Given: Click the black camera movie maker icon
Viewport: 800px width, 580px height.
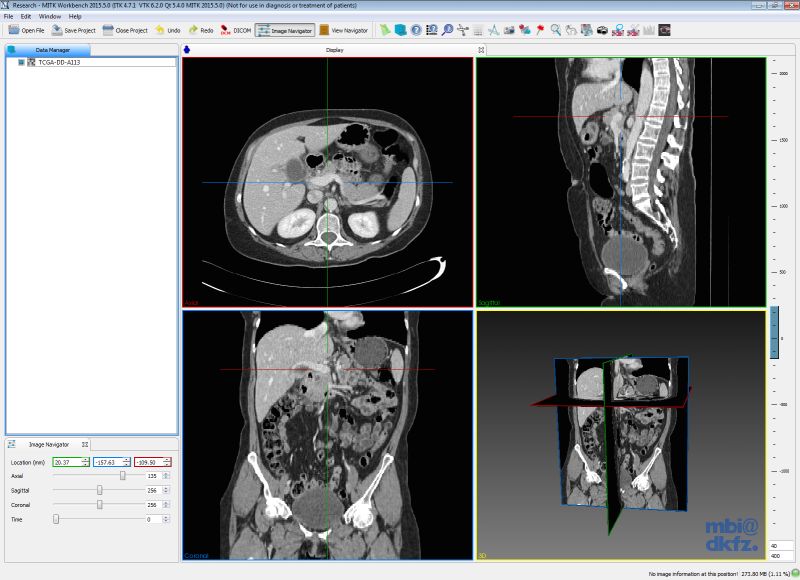Looking at the screenshot, I should tap(602, 30).
